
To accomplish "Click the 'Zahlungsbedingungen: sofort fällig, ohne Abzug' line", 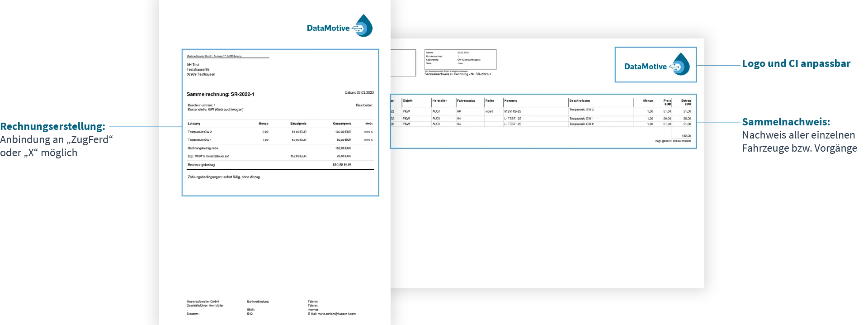I will coord(224,177).
